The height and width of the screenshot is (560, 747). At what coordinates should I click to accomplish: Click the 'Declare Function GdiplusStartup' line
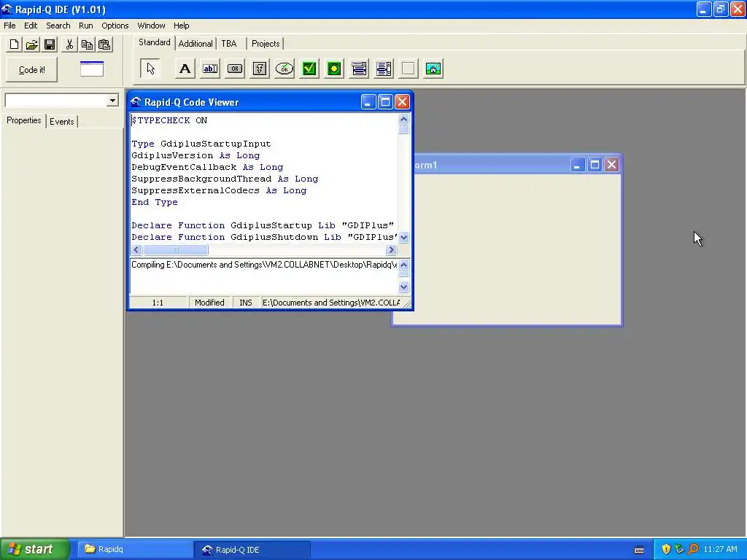(x=263, y=226)
